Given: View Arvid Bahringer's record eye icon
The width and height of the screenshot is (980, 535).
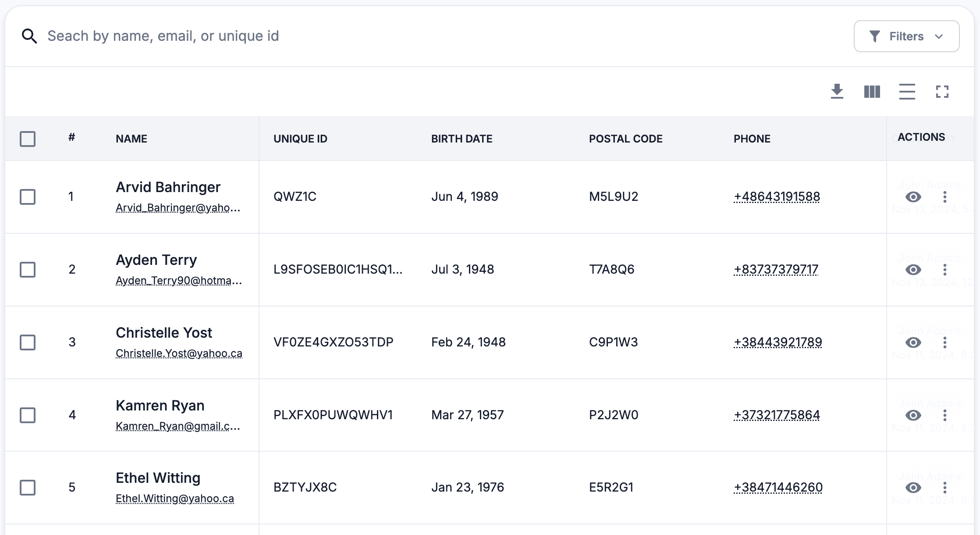Looking at the screenshot, I should point(913,197).
